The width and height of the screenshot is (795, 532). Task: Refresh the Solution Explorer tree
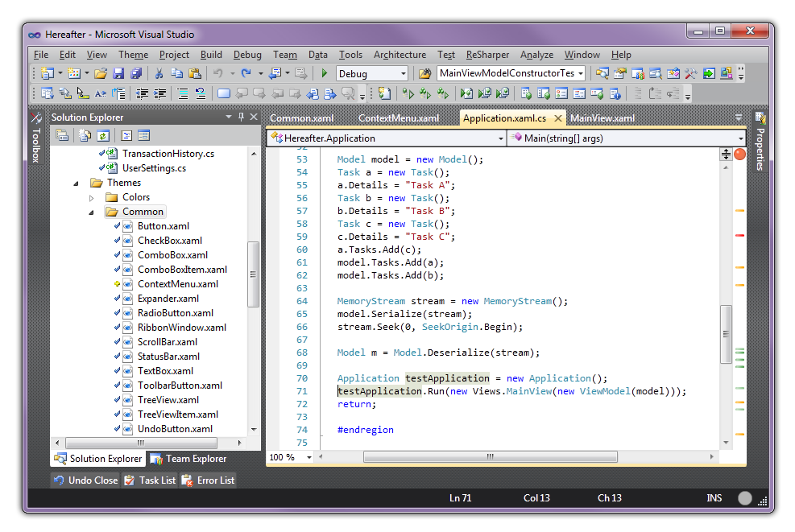[x=103, y=135]
